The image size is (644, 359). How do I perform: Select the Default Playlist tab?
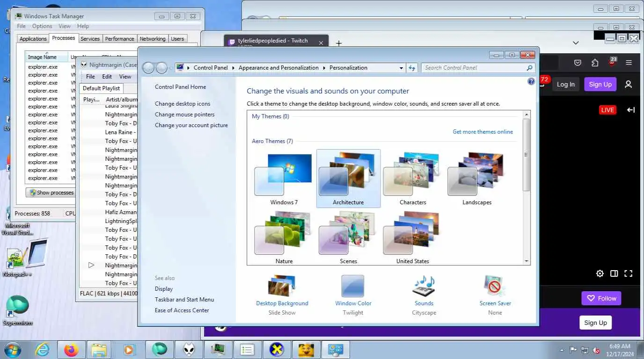coord(101,88)
